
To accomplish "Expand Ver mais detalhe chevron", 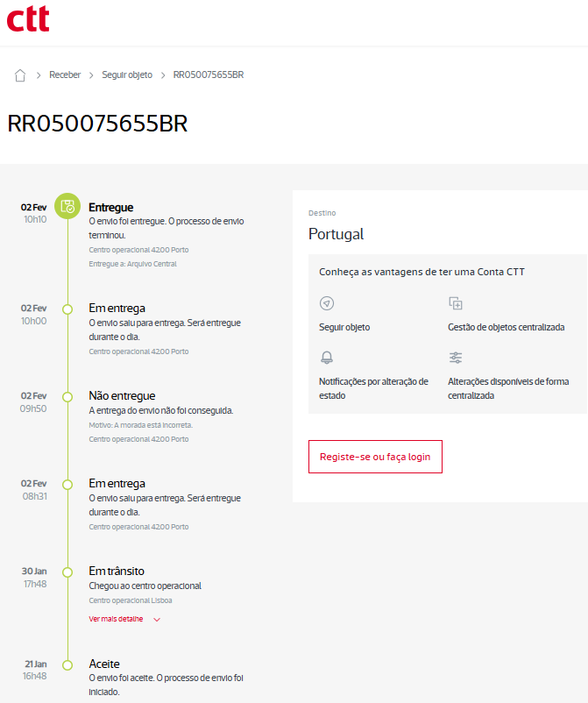I will pos(157,620).
